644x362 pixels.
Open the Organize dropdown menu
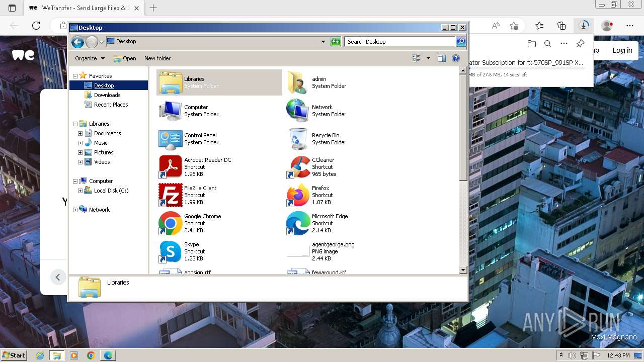click(90, 58)
